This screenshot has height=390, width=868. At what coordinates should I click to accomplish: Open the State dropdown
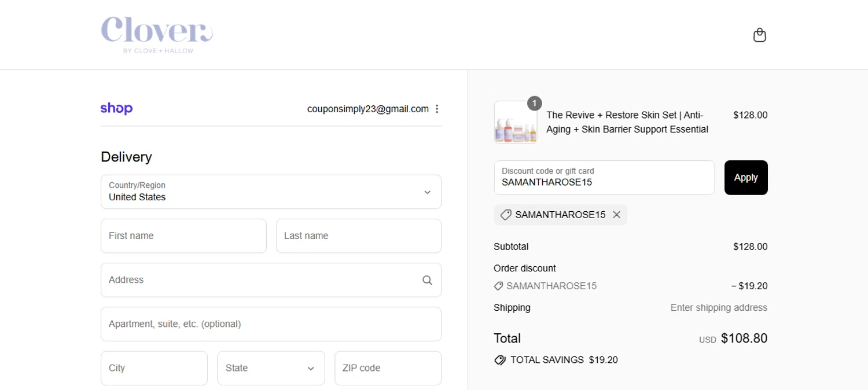[271, 368]
